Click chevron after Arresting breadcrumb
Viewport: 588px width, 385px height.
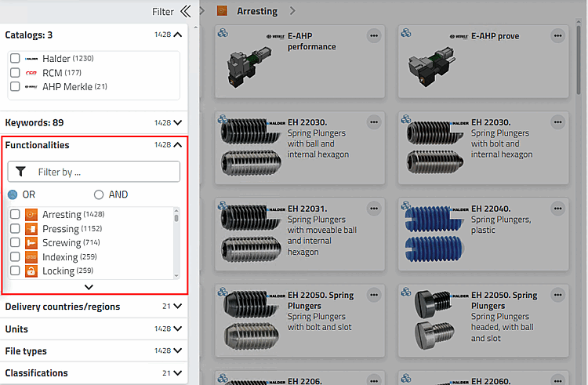292,11
